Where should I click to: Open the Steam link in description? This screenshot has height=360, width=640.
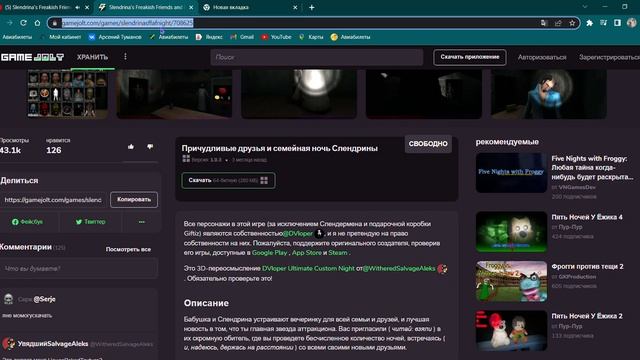338,253
